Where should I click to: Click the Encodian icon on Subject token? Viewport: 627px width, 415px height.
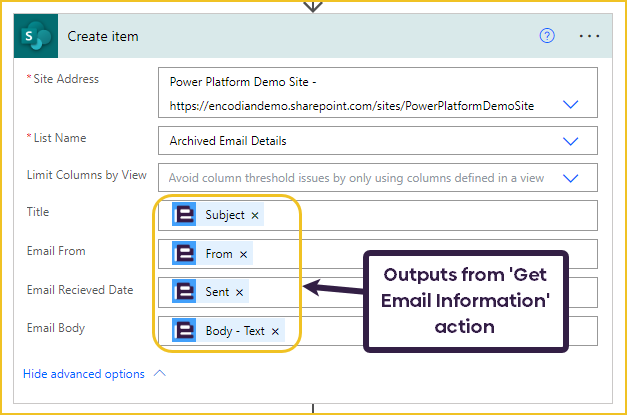(184, 214)
